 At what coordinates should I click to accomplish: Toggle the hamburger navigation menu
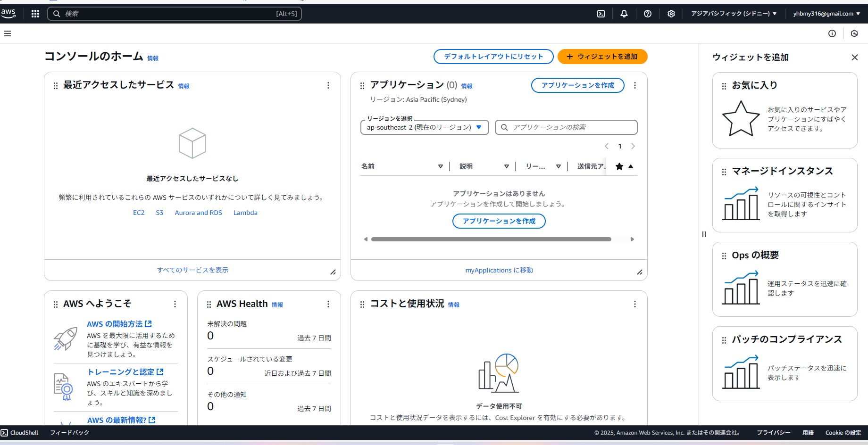point(8,33)
